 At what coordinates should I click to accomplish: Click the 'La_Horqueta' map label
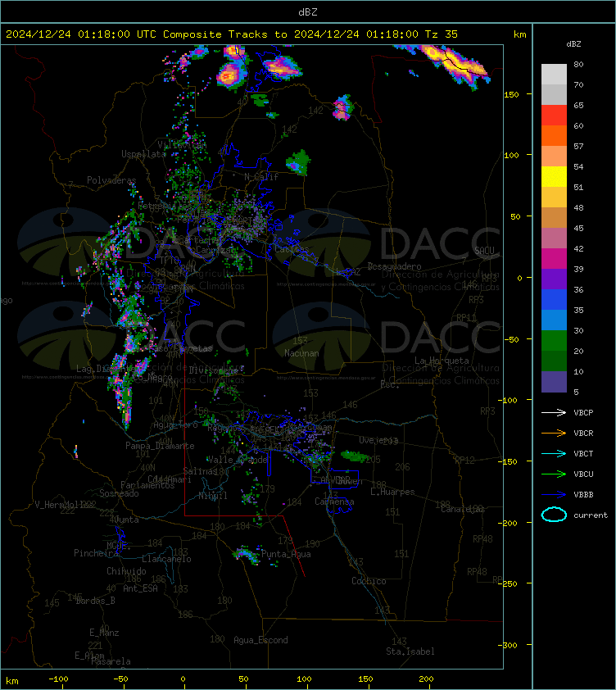[x=442, y=361]
